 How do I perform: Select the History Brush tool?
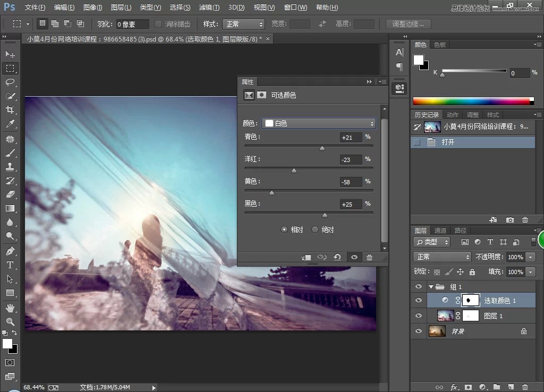tap(10, 181)
